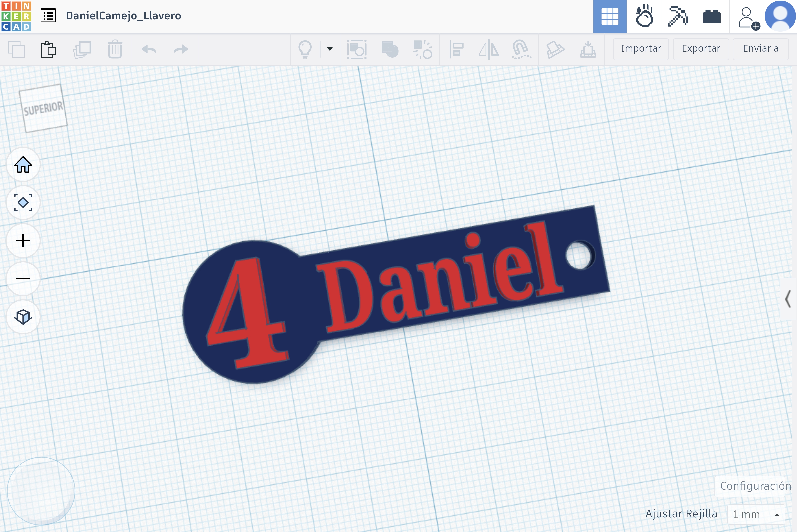The height and width of the screenshot is (532, 797).
Task: Open the design list icon
Action: [48, 16]
